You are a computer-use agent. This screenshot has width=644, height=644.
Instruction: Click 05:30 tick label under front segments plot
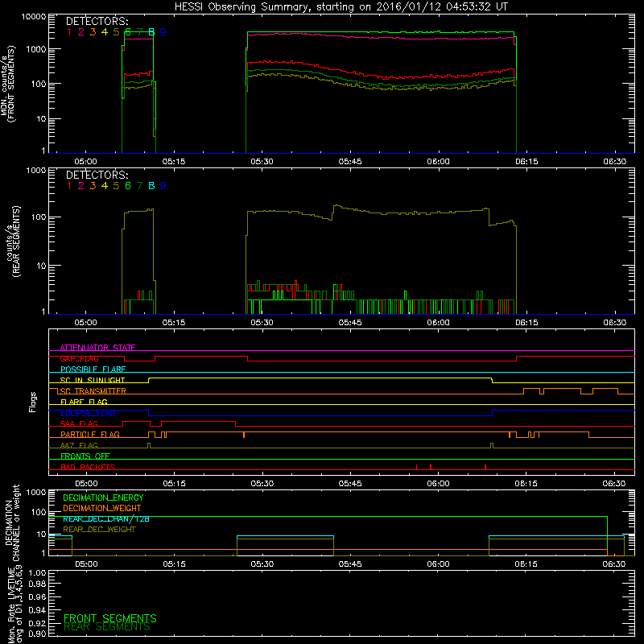click(262, 162)
